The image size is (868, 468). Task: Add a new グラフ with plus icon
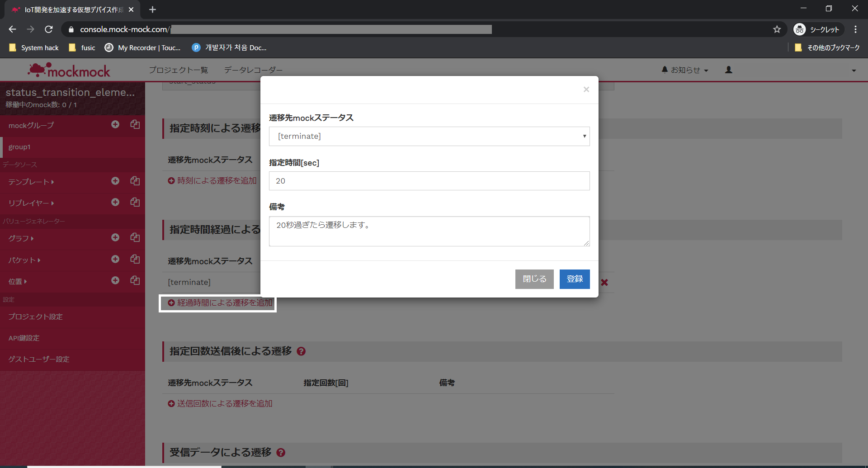pos(115,237)
